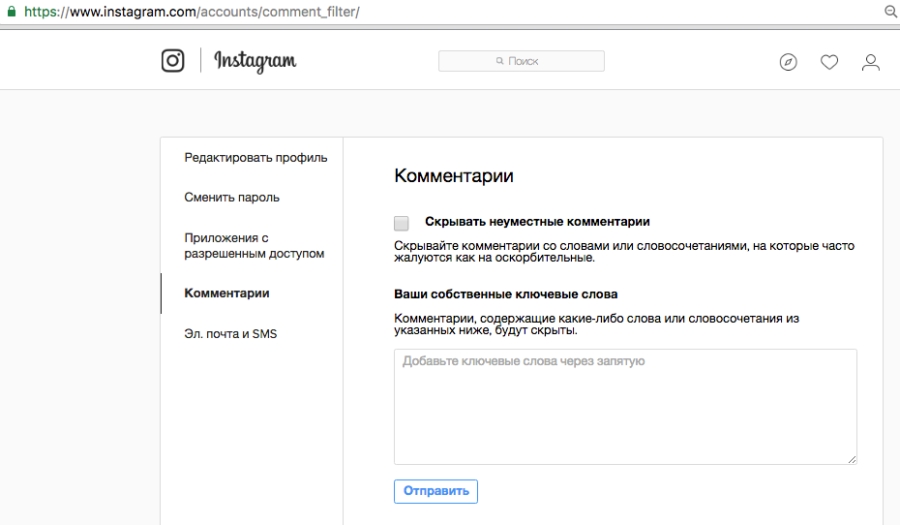Click the keywords textarea Добавьте ключевые слова

point(625,407)
